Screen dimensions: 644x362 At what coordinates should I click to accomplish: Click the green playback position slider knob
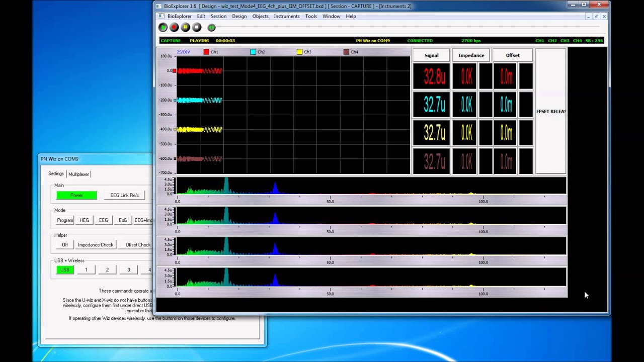click(x=212, y=28)
